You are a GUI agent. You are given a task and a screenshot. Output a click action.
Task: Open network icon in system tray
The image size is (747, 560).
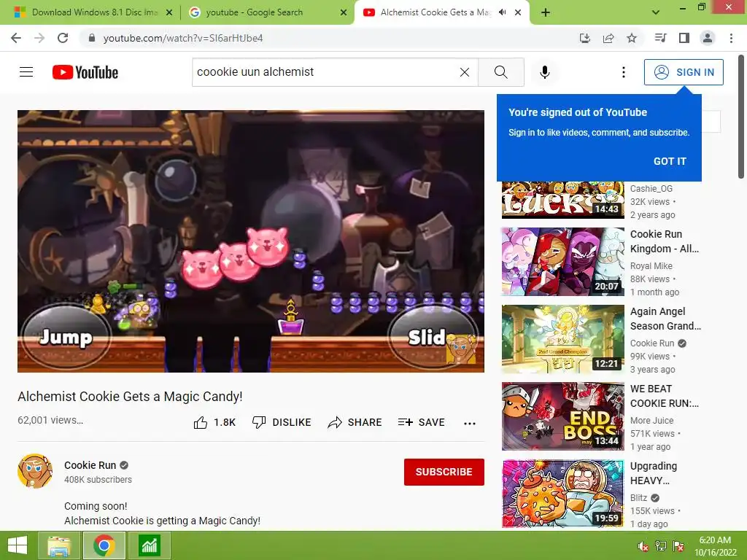point(661,546)
